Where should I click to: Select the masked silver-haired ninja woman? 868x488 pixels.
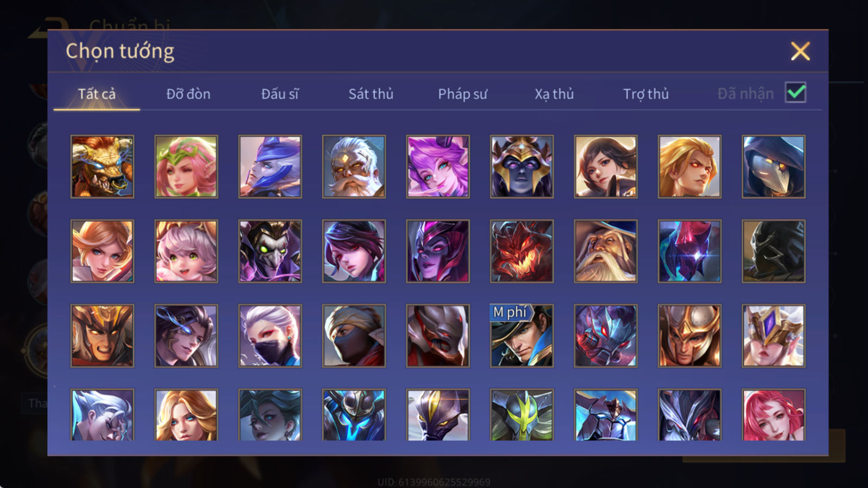270,336
